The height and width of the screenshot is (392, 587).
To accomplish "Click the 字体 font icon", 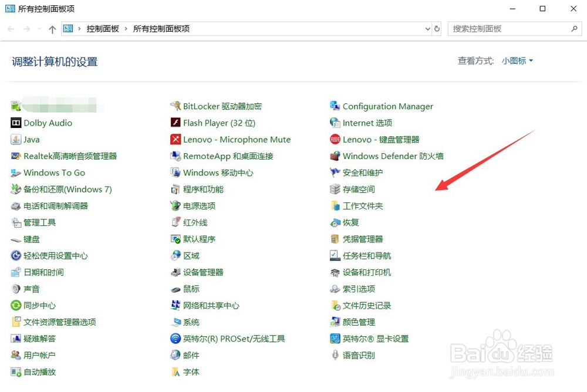I will tap(175, 372).
